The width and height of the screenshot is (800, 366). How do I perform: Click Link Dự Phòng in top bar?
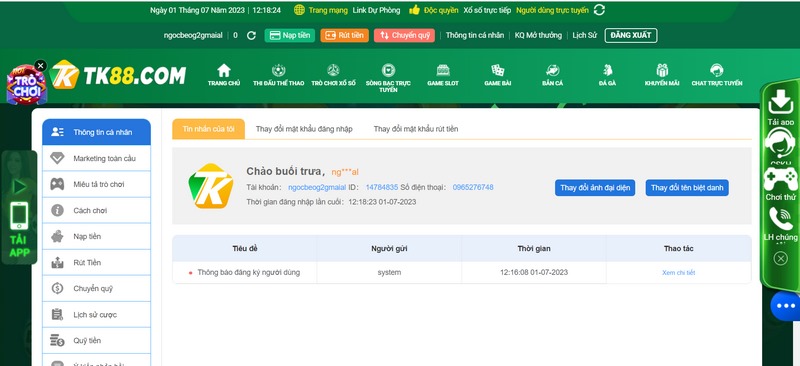[376, 10]
